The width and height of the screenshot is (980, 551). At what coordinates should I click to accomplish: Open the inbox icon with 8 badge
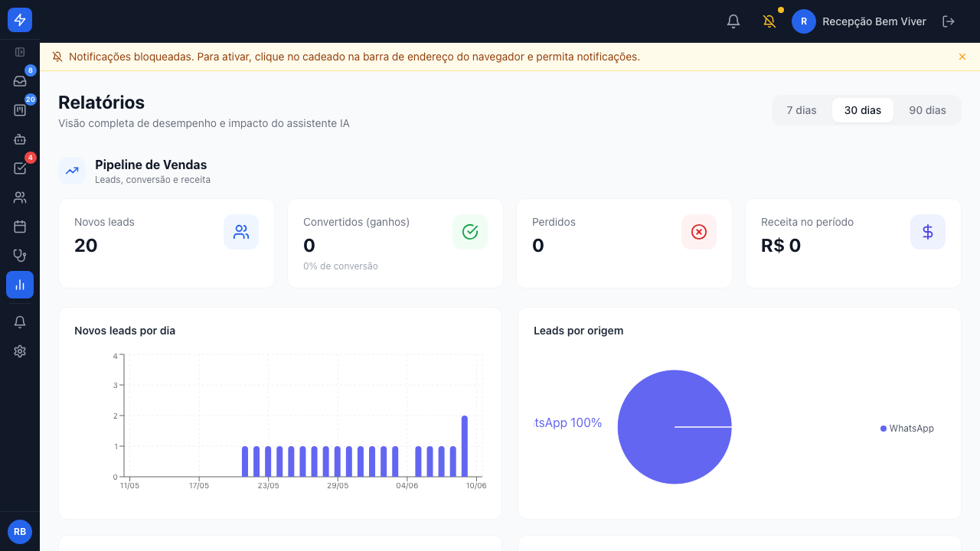pyautogui.click(x=20, y=81)
